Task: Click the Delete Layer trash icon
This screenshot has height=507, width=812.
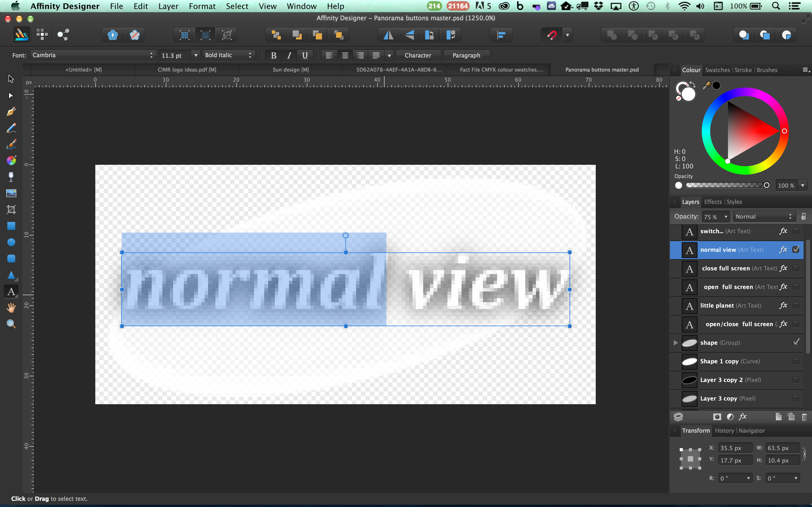Action: pyautogui.click(x=804, y=417)
